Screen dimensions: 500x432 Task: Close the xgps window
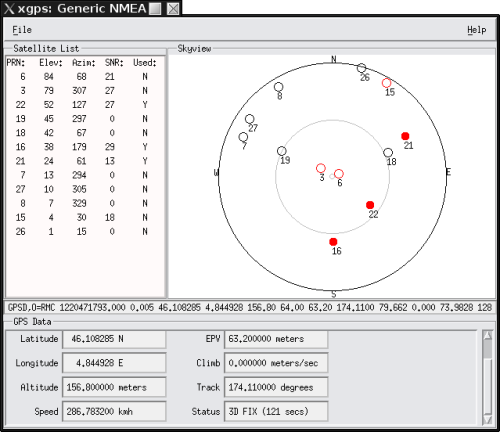(x=173, y=9)
